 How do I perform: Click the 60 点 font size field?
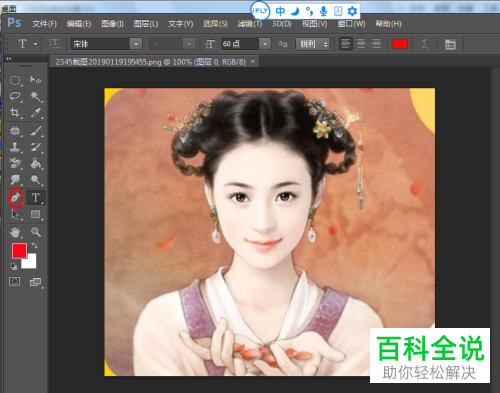tap(240, 44)
